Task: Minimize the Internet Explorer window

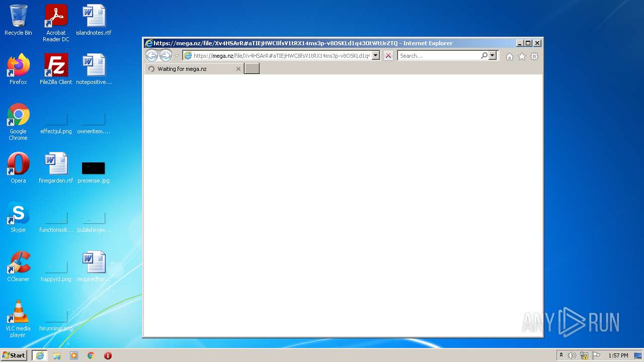Action: pos(520,43)
